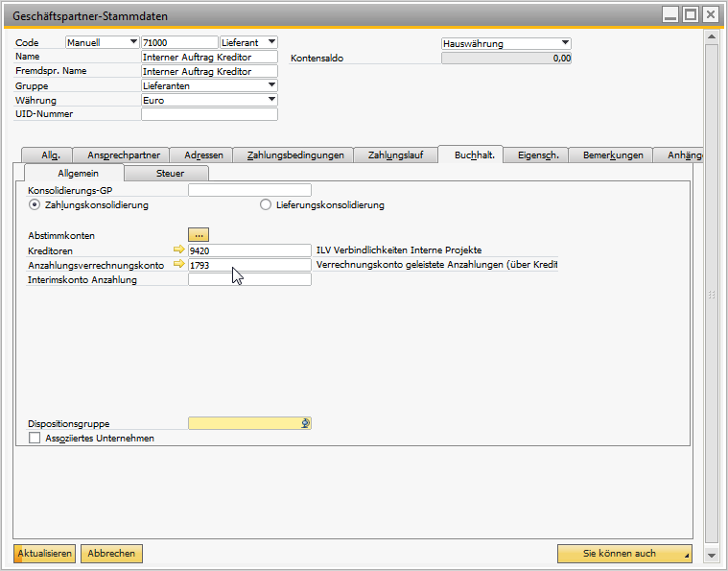This screenshot has height=571, width=728.
Task: Expand the Gruppe Lieferanten dropdown
Action: tap(271, 85)
